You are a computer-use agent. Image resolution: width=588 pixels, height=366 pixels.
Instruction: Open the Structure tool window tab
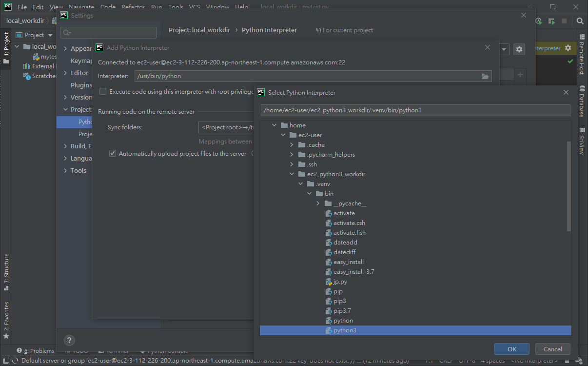(6, 272)
